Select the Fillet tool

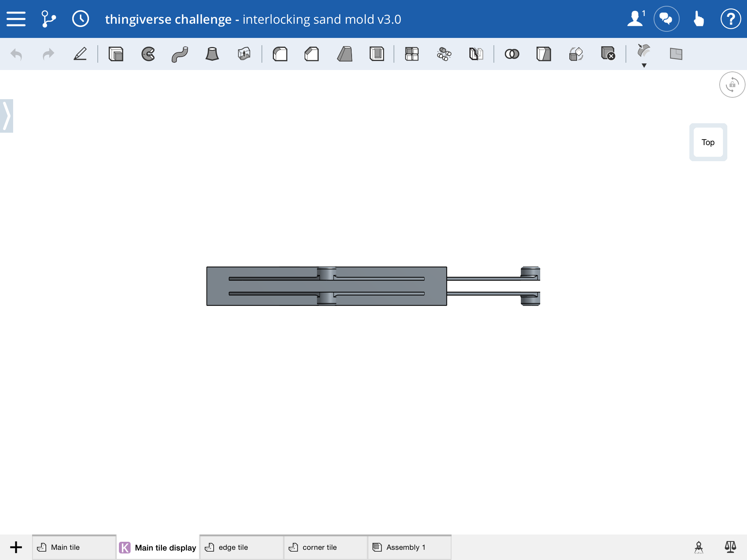[x=280, y=54]
